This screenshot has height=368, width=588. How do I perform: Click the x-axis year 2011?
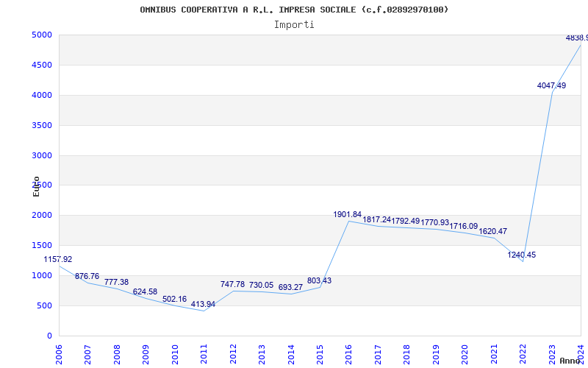[x=204, y=355]
